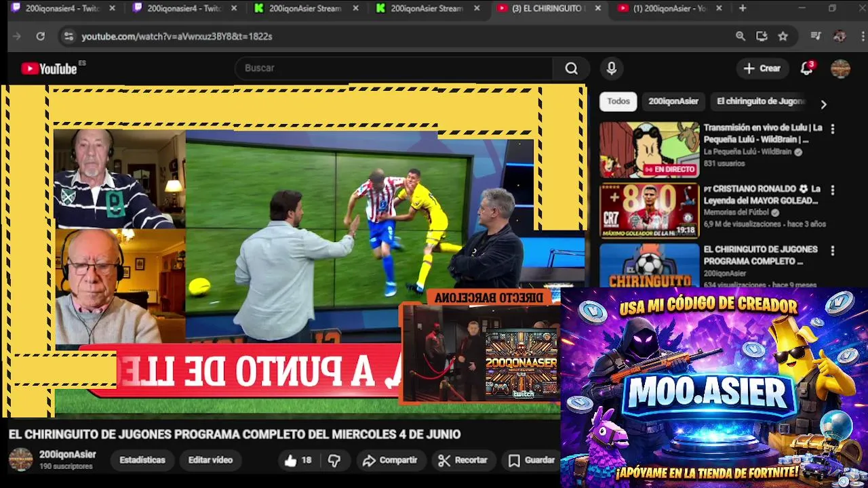The width and height of the screenshot is (868, 488).
Task: Open the Chrome profile avatar
Action: click(840, 37)
